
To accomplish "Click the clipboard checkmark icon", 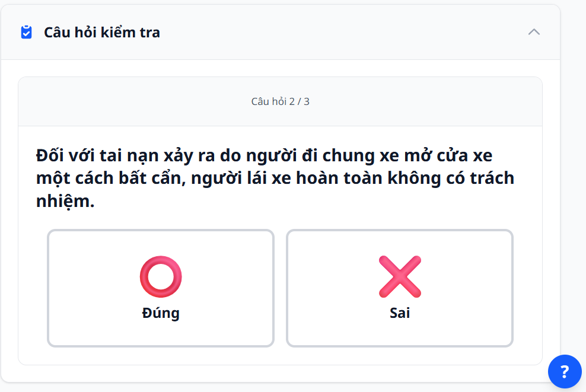I will (26, 32).
